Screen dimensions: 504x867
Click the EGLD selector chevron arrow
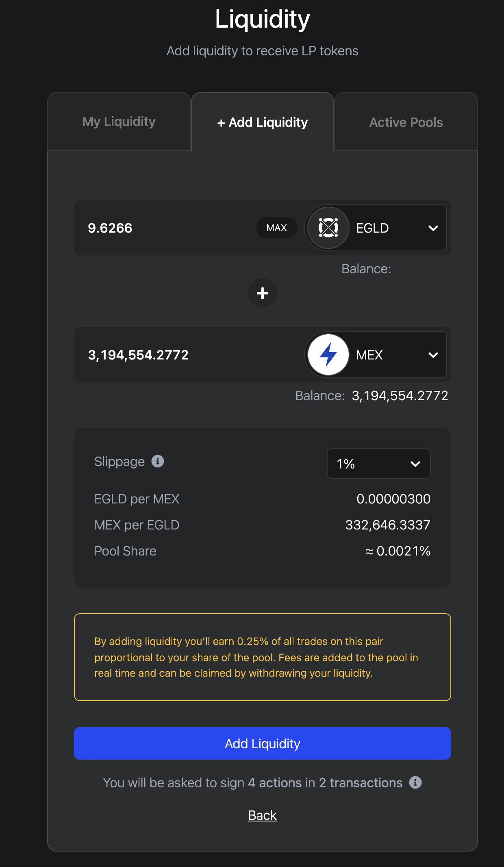click(x=433, y=228)
